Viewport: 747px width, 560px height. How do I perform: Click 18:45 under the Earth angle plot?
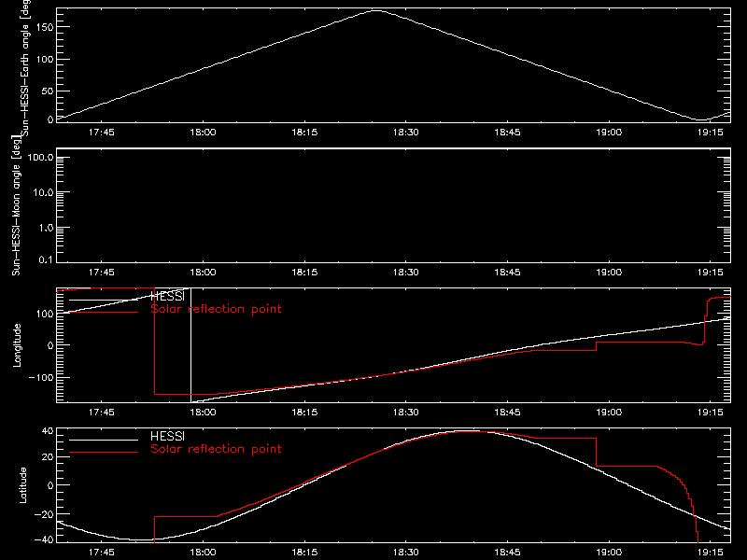coord(507,133)
